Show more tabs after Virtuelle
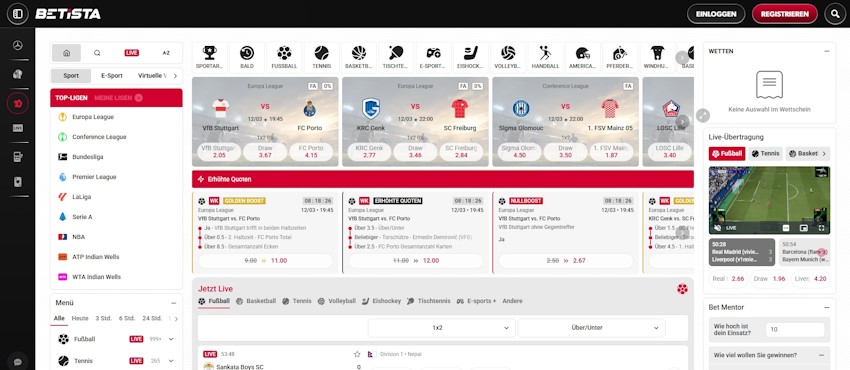Image resolution: width=850 pixels, height=370 pixels. click(175, 76)
